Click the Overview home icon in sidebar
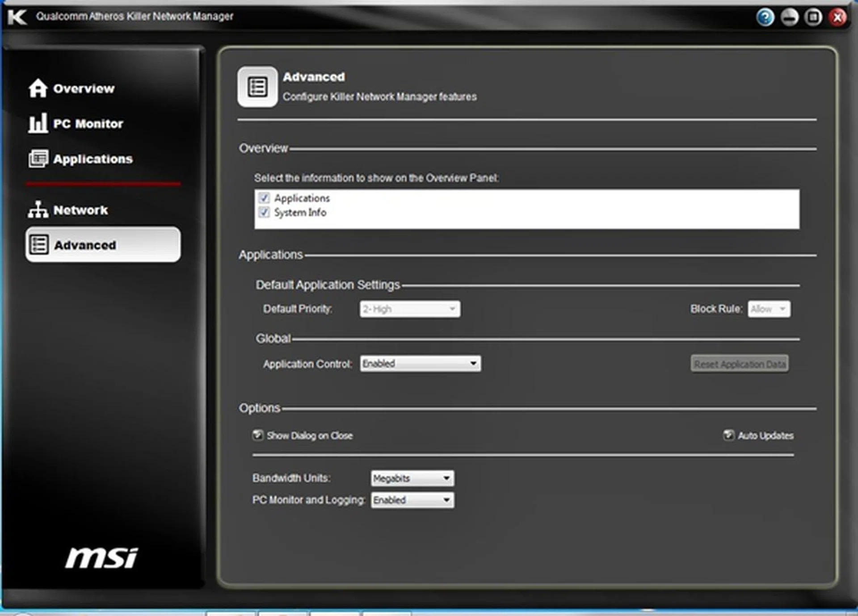 click(38, 88)
